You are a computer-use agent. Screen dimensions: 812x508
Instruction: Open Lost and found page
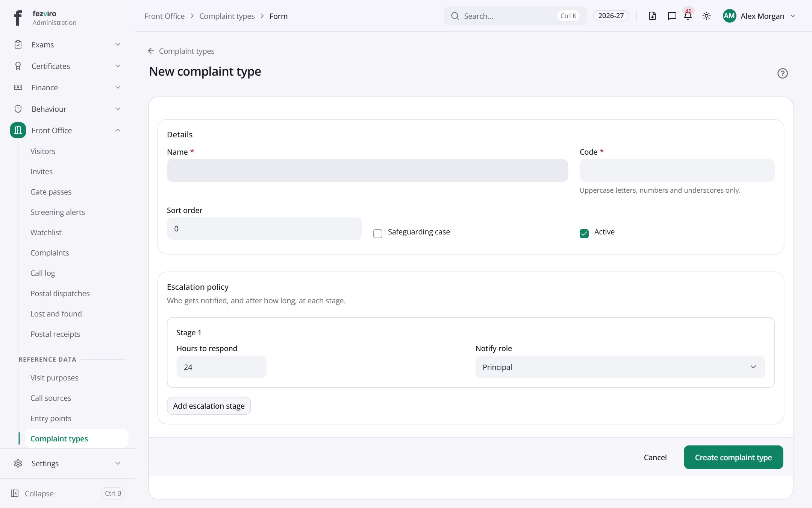click(x=56, y=314)
